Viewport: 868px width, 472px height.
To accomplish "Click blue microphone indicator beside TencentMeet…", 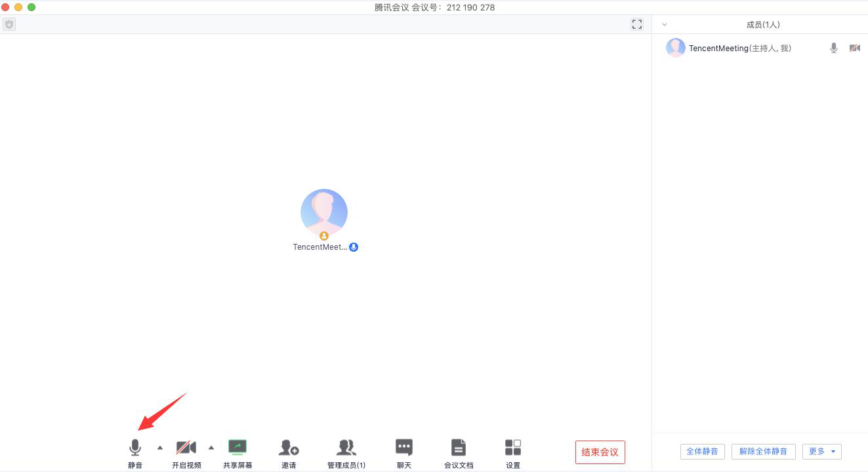I will click(x=354, y=247).
